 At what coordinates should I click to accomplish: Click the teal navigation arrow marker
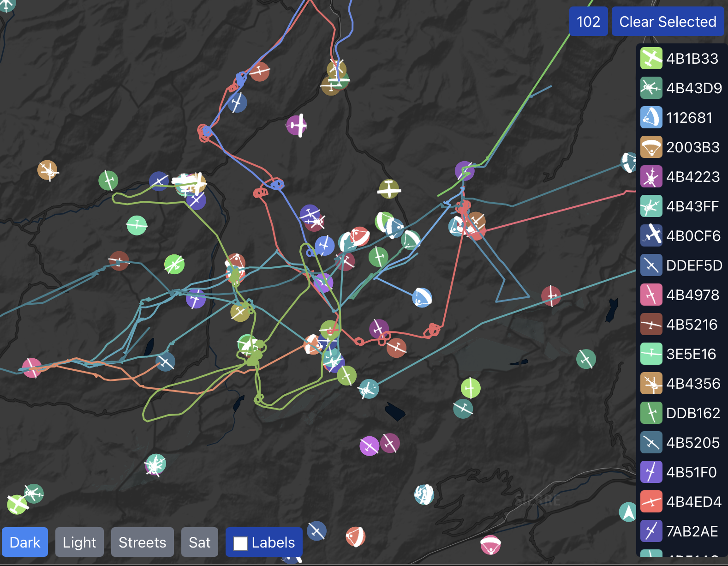[627, 512]
